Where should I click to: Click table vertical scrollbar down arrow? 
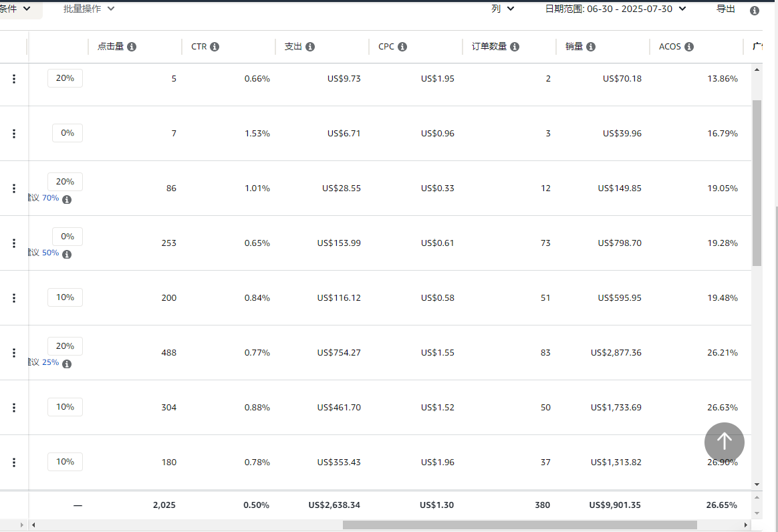click(757, 485)
